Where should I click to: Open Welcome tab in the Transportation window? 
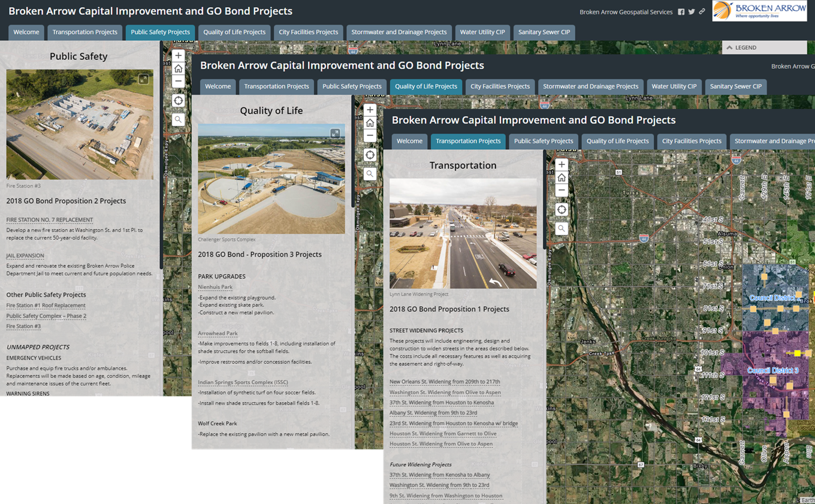point(410,141)
